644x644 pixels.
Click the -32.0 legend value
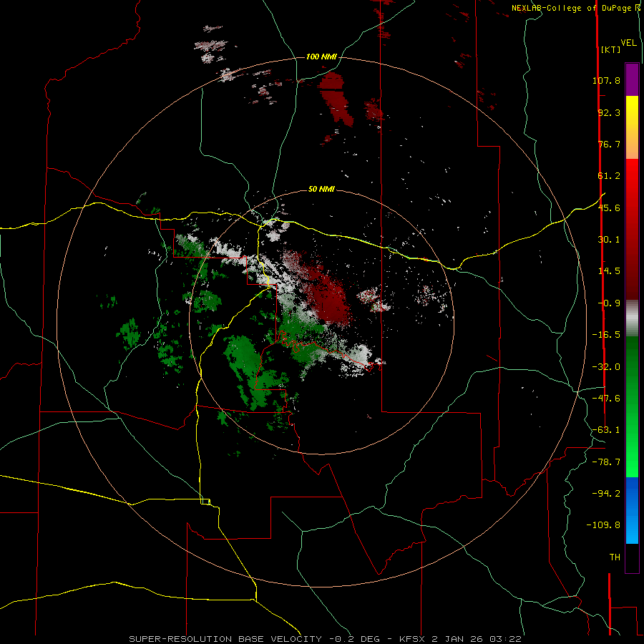[606, 367]
